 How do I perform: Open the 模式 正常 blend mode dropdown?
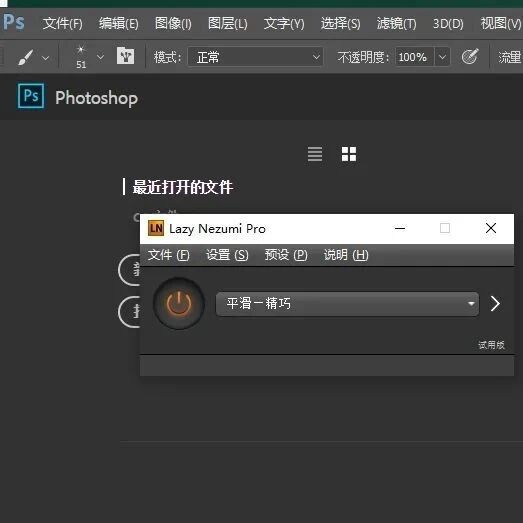pyautogui.click(x=255, y=57)
